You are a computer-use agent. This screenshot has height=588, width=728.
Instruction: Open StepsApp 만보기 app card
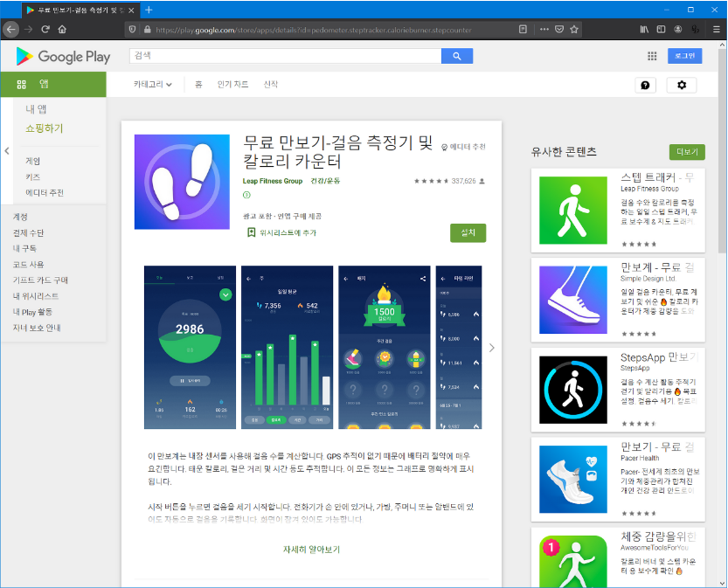point(618,390)
